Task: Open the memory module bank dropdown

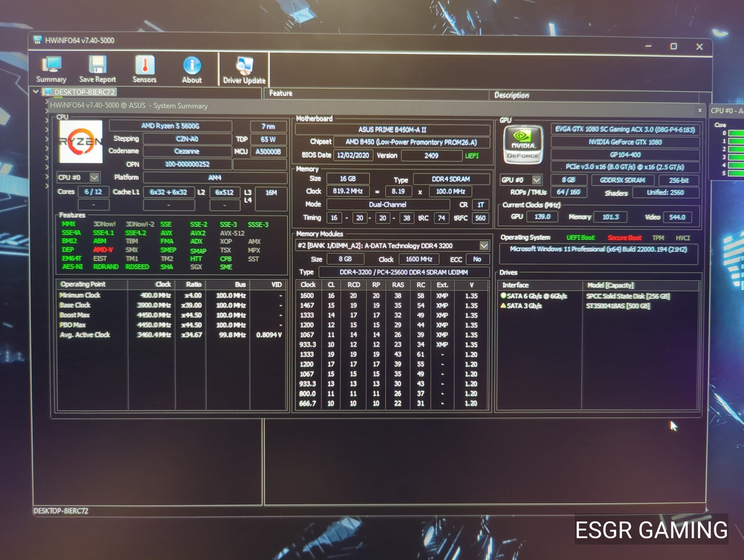Action: (x=484, y=246)
